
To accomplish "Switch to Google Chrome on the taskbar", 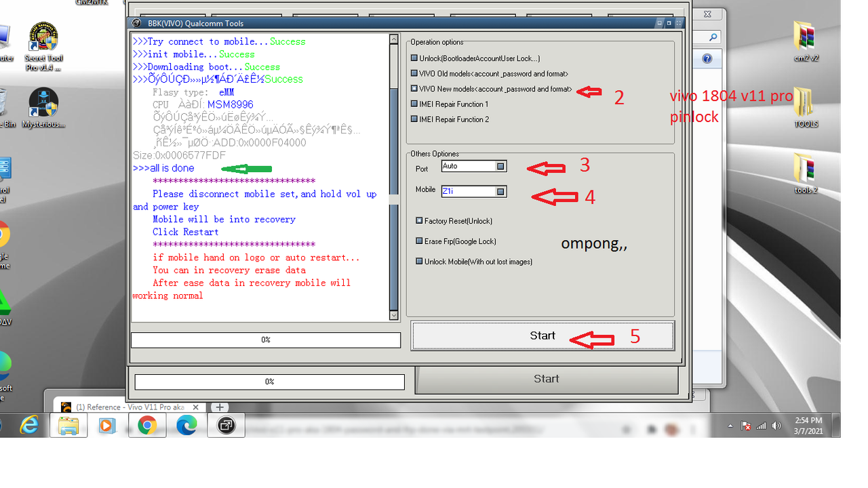I will click(146, 425).
